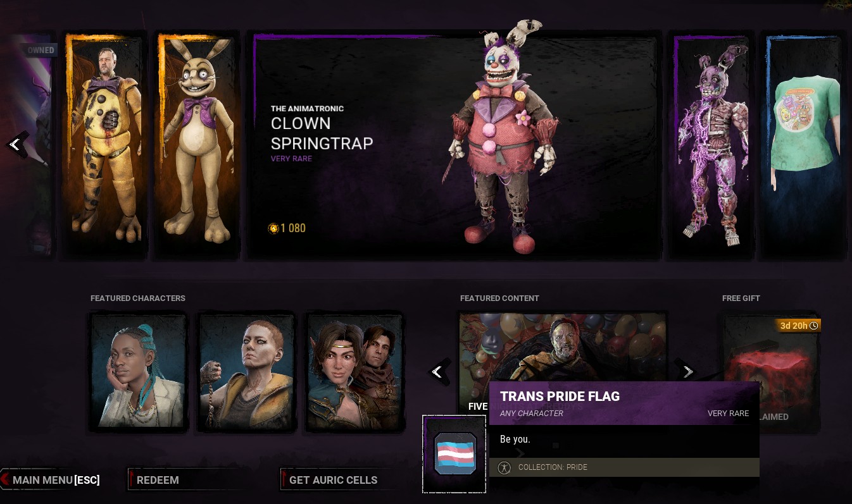The image size is (852, 504).
Task: Click the clock icon on free gift timer
Action: 814,326
